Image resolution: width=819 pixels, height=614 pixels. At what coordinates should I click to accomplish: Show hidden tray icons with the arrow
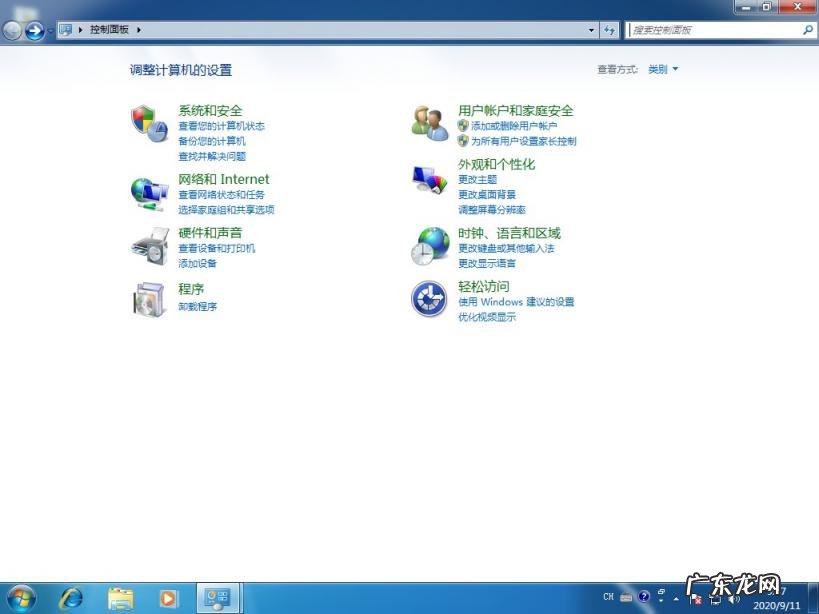[676, 598]
